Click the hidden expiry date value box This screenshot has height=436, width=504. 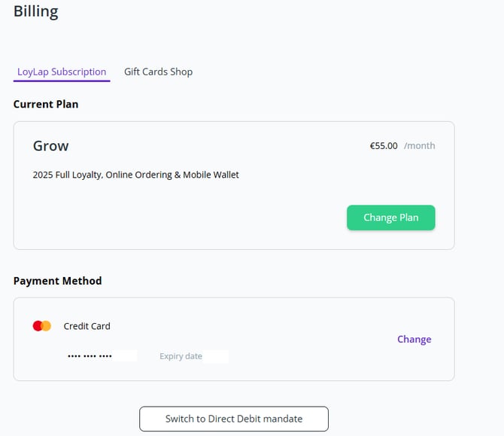tap(216, 356)
